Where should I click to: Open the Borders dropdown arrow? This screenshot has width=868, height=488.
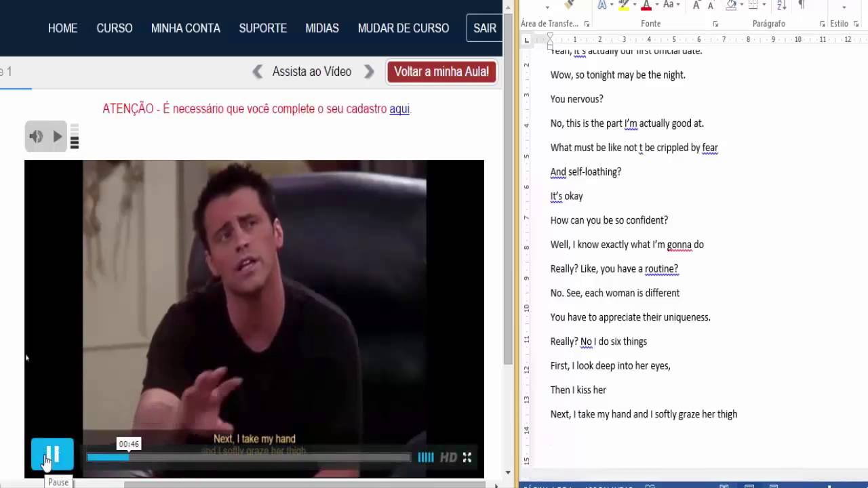(x=764, y=5)
